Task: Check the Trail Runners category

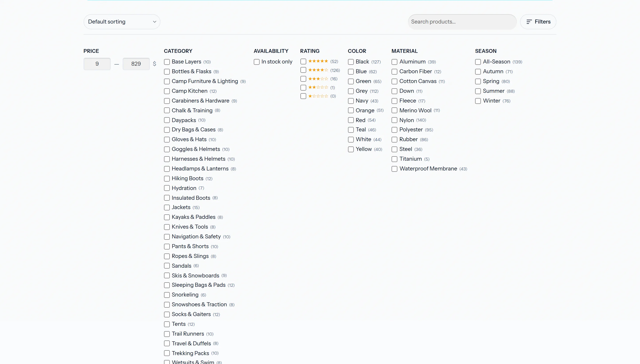Action: [x=167, y=334]
